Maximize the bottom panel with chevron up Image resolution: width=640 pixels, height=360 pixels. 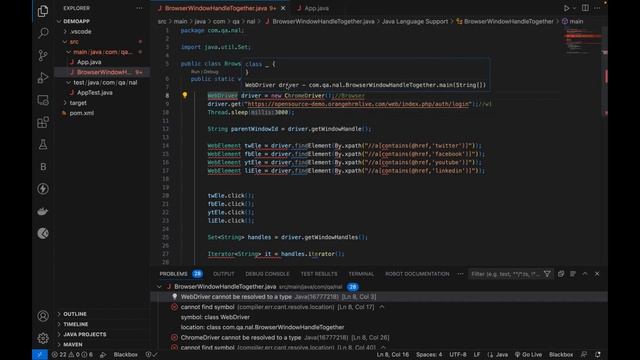click(585, 274)
